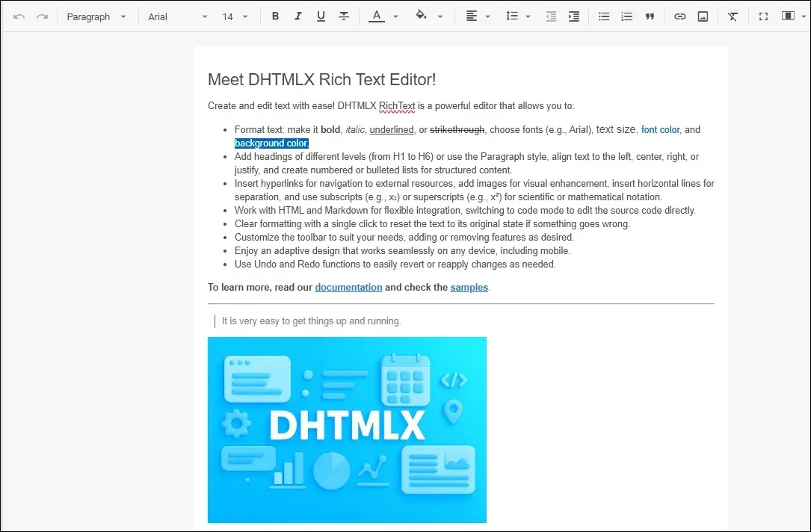The width and height of the screenshot is (811, 532).
Task: Click the misspelled word 'RichText'
Action: (x=397, y=106)
